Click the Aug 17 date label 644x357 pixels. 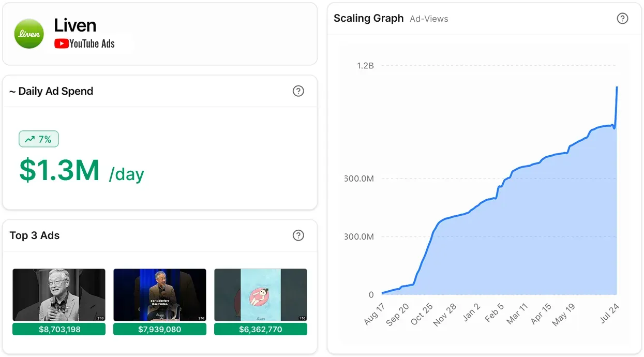(375, 314)
